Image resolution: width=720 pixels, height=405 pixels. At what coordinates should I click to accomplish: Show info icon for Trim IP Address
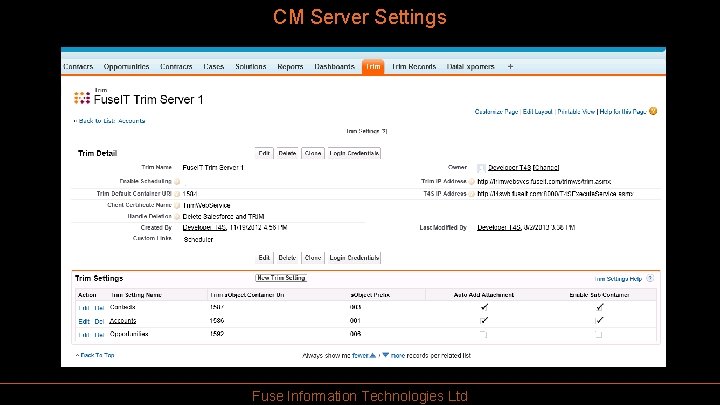pos(472,181)
